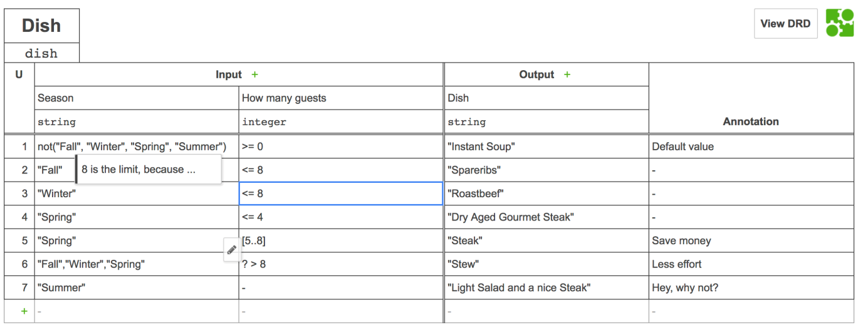Viewport: 868px width, 330px height.
Task: Add a new rule row with plus
Action: coord(24,311)
